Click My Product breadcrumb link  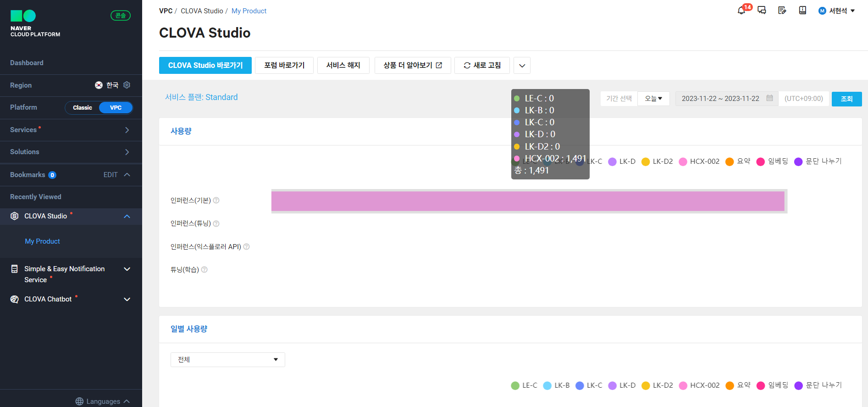[x=249, y=11]
